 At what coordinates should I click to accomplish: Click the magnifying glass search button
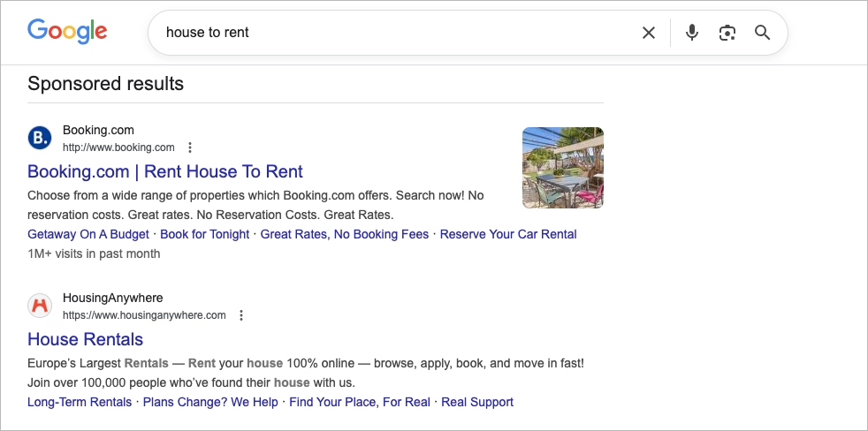pyautogui.click(x=762, y=33)
